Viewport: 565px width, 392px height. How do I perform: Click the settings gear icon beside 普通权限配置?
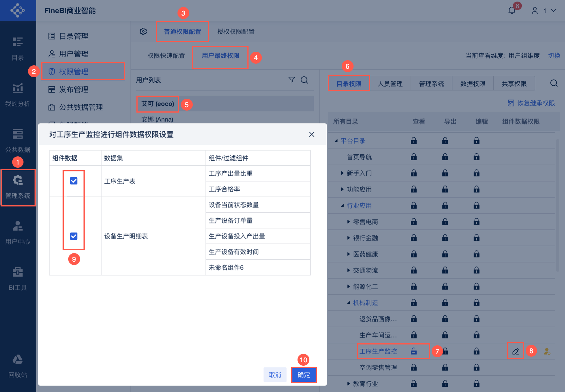[143, 31]
